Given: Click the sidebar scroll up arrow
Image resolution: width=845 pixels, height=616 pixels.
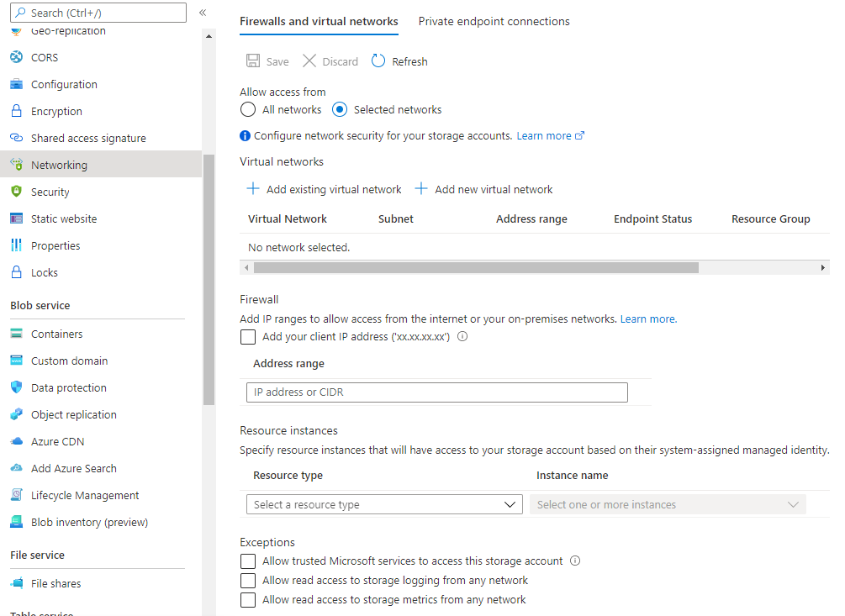Looking at the screenshot, I should 209,37.
